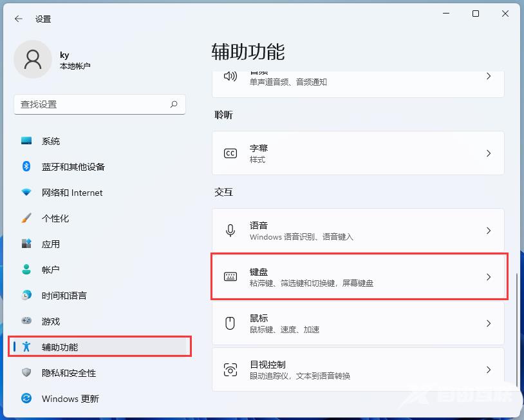Expand 字幕 settings via its chevron
This screenshot has height=420, width=524.
(489, 153)
